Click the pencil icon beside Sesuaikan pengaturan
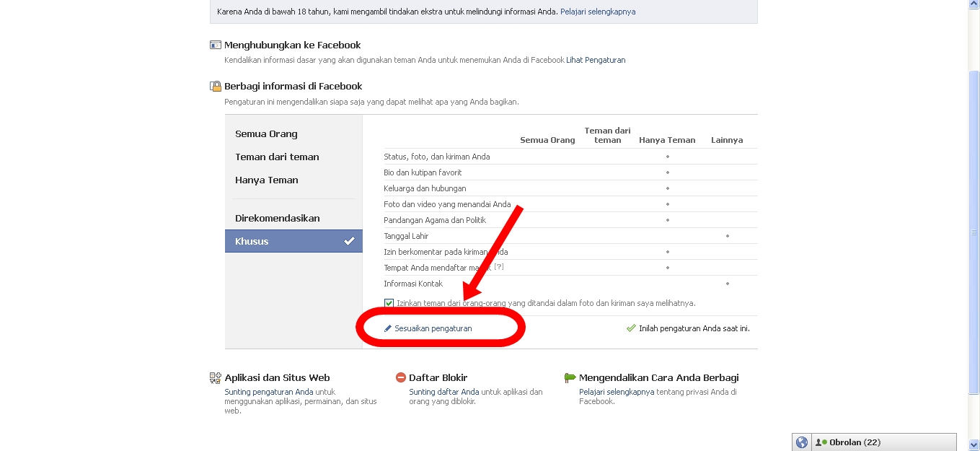Viewport: 980px width, 451px height. coord(388,328)
